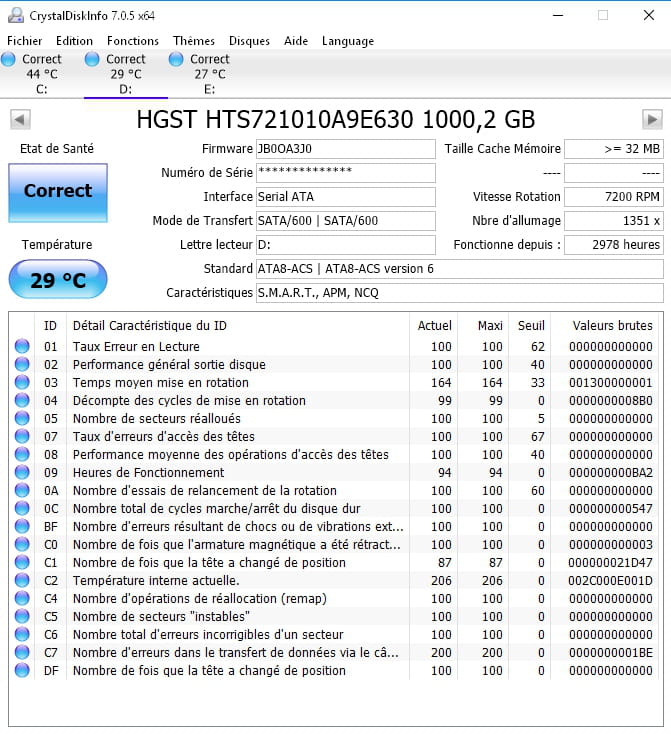The width and height of the screenshot is (671, 734).
Task: Click the previous disk left arrow button
Action: [x=18, y=120]
